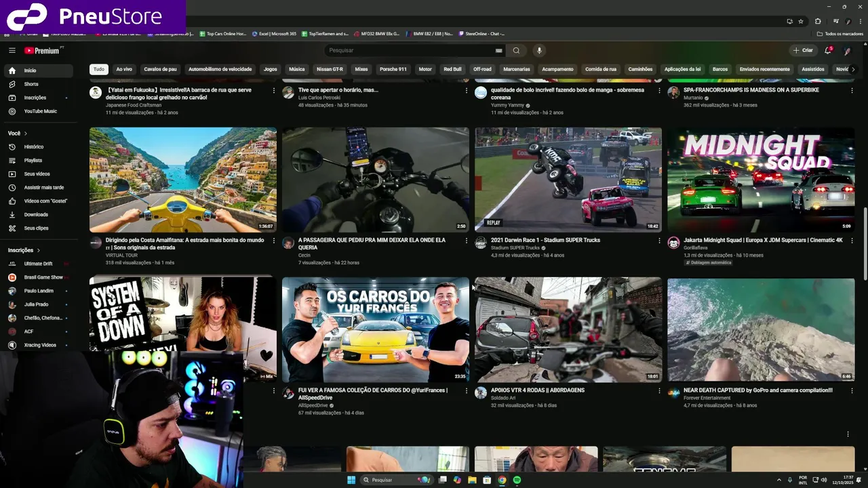Expand the Inscrições subscriptions section header

pyautogui.click(x=24, y=250)
